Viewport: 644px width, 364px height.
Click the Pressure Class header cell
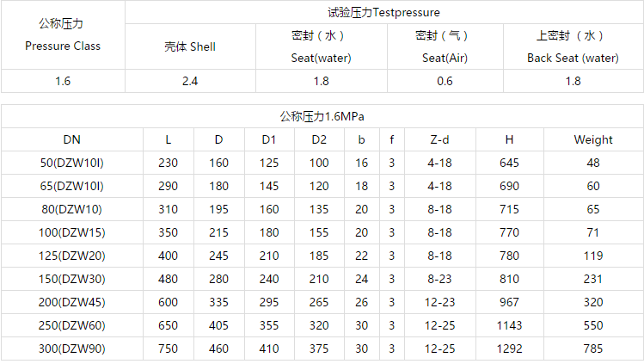pyautogui.click(x=62, y=35)
